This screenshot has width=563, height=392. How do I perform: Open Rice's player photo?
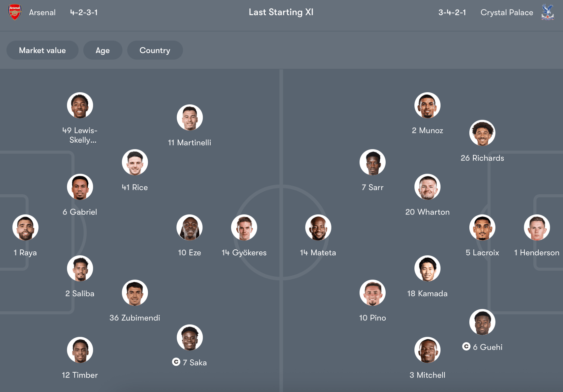click(x=135, y=162)
